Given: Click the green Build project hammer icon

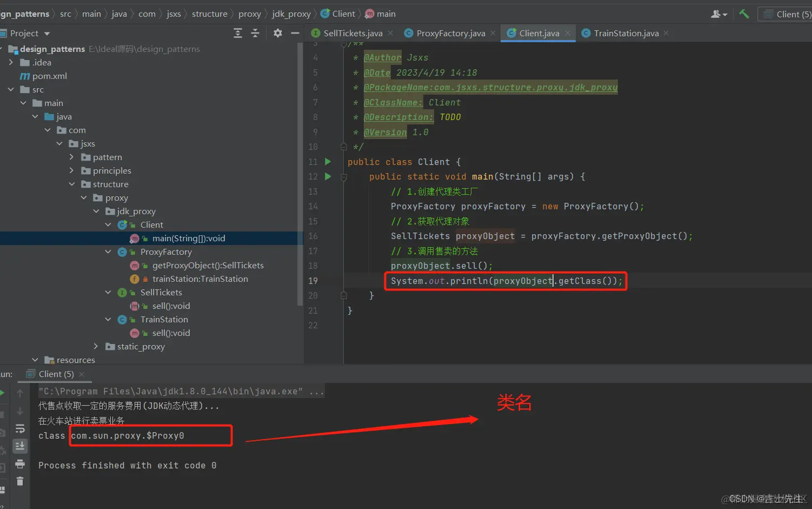Looking at the screenshot, I should [744, 14].
